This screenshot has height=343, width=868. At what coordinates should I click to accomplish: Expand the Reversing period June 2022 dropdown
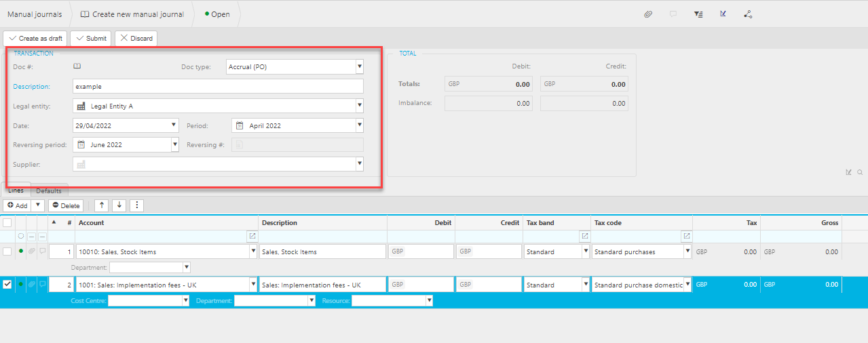click(x=174, y=144)
